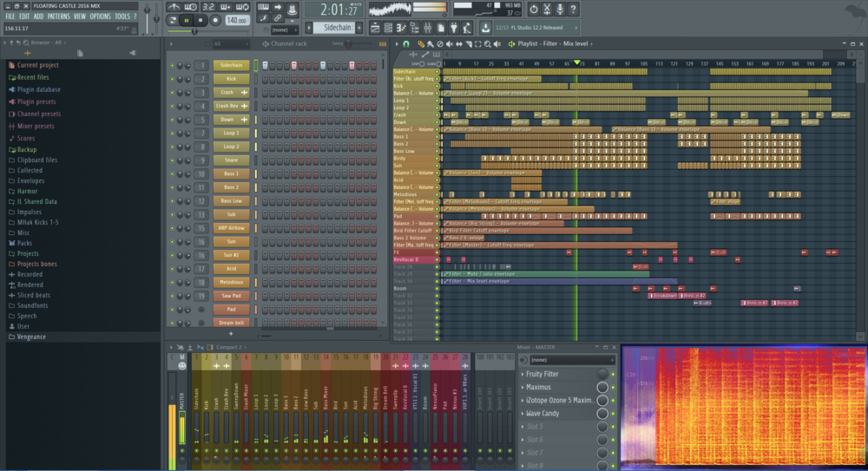The height and width of the screenshot is (471, 868).
Task: Toggle the Fruity Filter enable LED
Action: click(x=613, y=375)
